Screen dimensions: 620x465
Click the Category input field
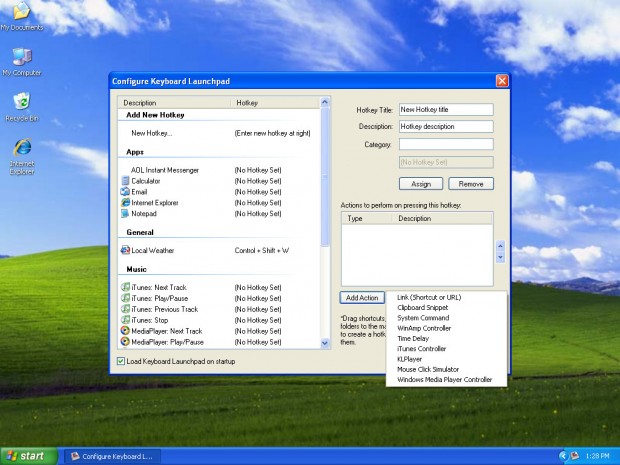tap(446, 144)
